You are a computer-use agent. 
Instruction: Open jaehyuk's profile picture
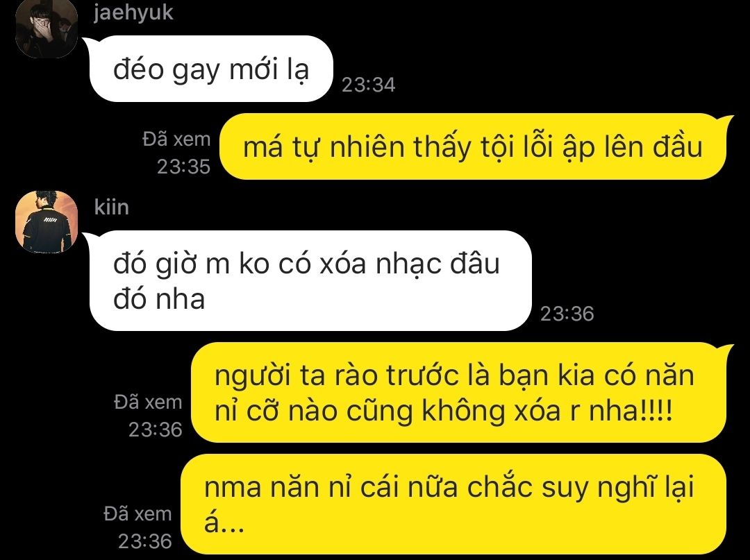click(x=47, y=27)
